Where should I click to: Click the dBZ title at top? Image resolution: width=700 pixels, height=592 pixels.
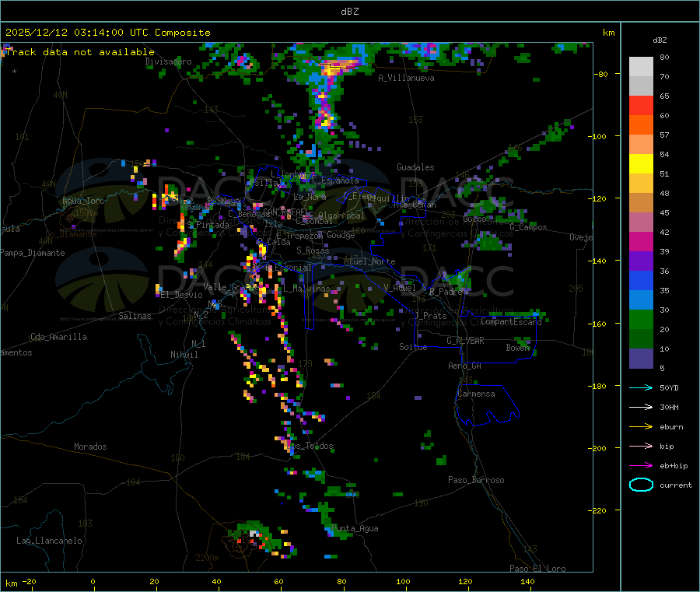coord(349,12)
